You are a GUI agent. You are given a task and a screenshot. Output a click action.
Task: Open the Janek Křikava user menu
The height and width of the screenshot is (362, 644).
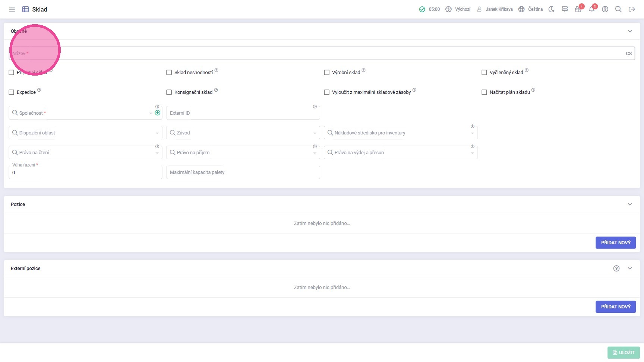click(495, 9)
